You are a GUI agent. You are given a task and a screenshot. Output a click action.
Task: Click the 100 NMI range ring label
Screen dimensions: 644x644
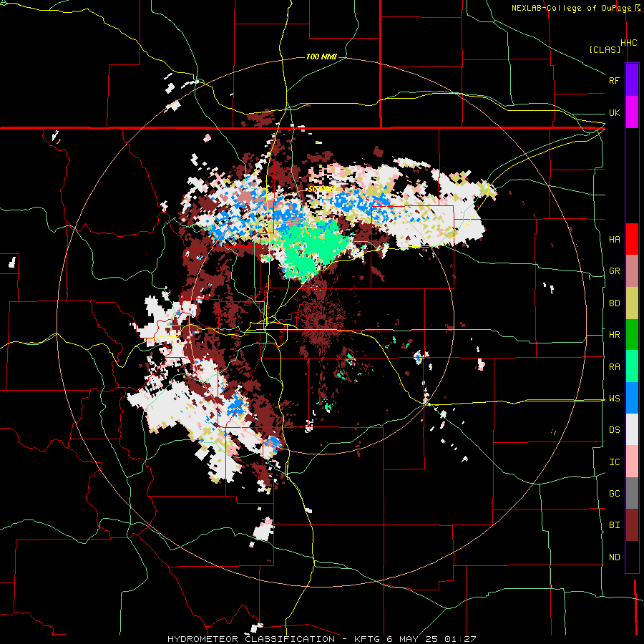click(x=321, y=57)
